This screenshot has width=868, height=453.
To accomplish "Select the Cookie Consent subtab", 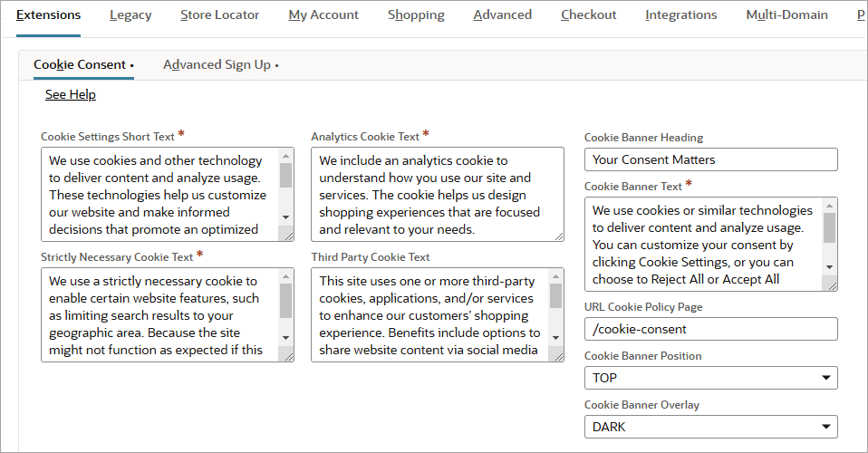I will pyautogui.click(x=83, y=65).
